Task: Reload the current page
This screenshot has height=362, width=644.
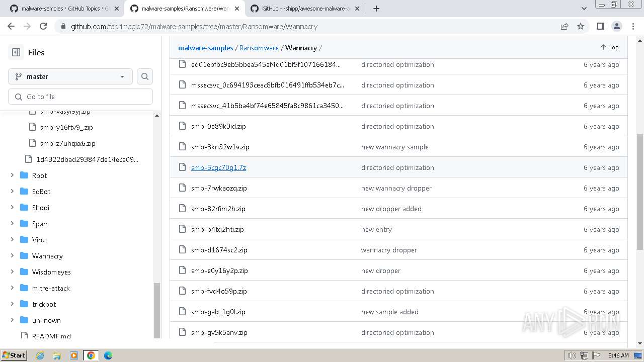Action: (43, 26)
